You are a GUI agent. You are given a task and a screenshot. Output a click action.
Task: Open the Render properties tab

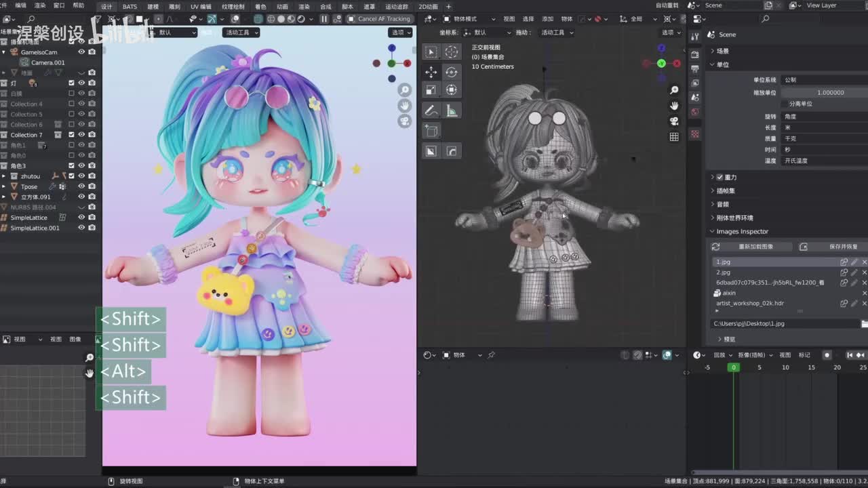(695, 55)
